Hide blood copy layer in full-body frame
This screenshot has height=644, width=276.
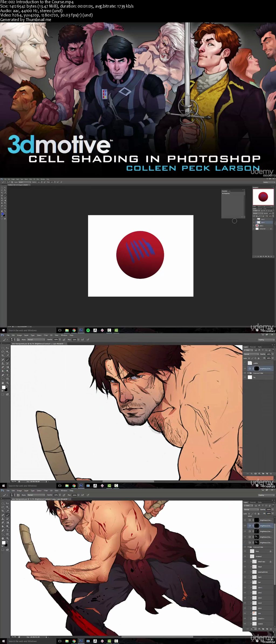tap(245, 561)
